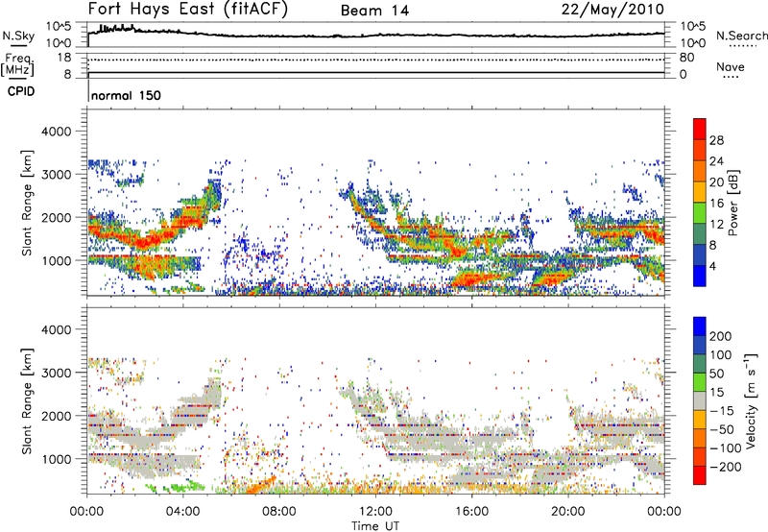Screen dimensions: 768x532
Task: Click the '4000' tick on power panel
Action: (57, 132)
